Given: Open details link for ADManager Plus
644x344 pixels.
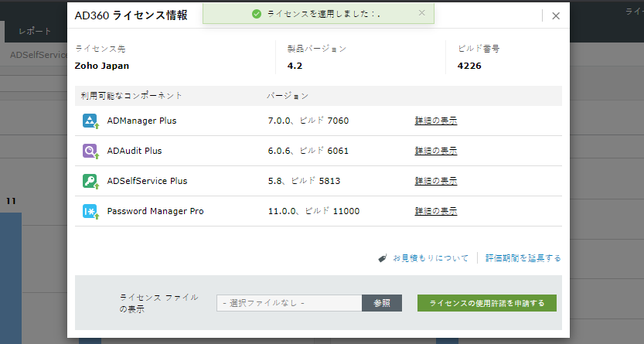Looking at the screenshot, I should (436, 121).
